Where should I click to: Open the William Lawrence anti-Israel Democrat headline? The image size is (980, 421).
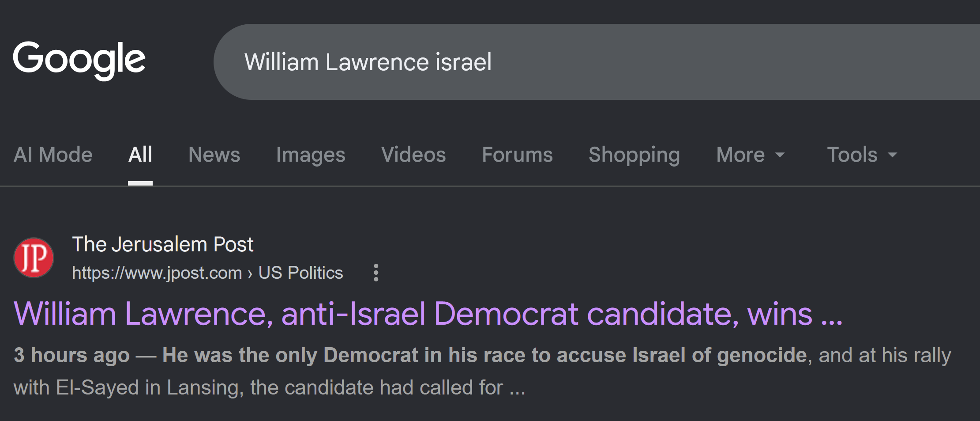pyautogui.click(x=428, y=314)
